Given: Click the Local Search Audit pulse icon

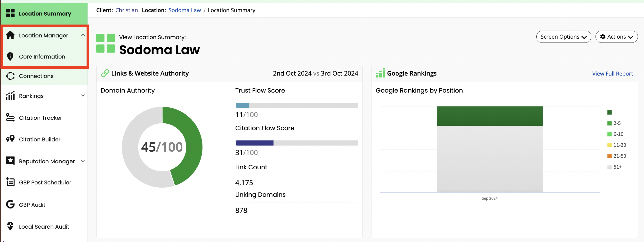Looking at the screenshot, I should pyautogui.click(x=10, y=226).
